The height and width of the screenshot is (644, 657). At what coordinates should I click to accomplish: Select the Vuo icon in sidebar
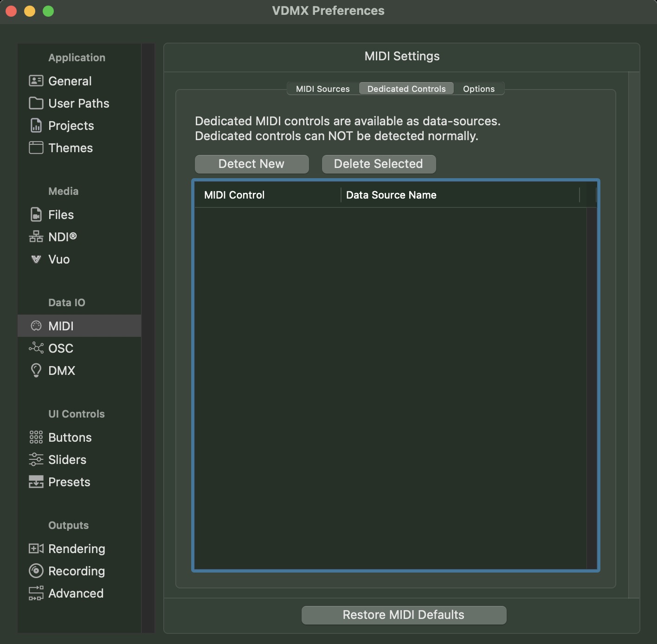pos(36,259)
